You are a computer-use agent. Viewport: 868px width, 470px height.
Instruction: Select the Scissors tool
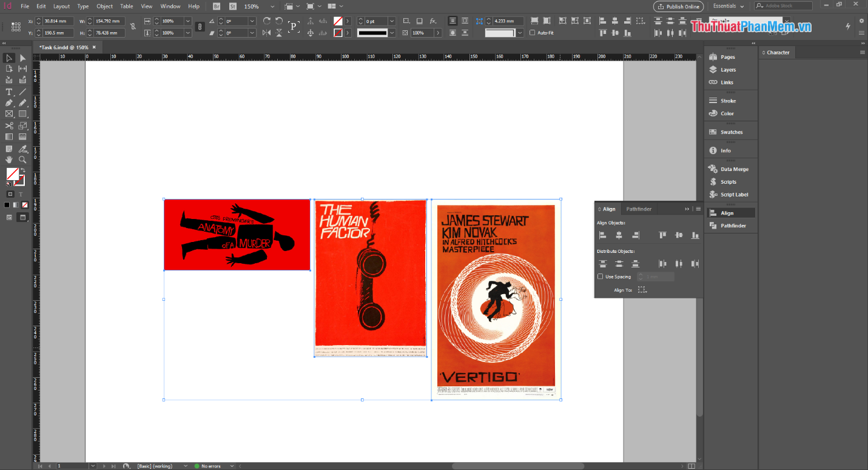pos(8,126)
